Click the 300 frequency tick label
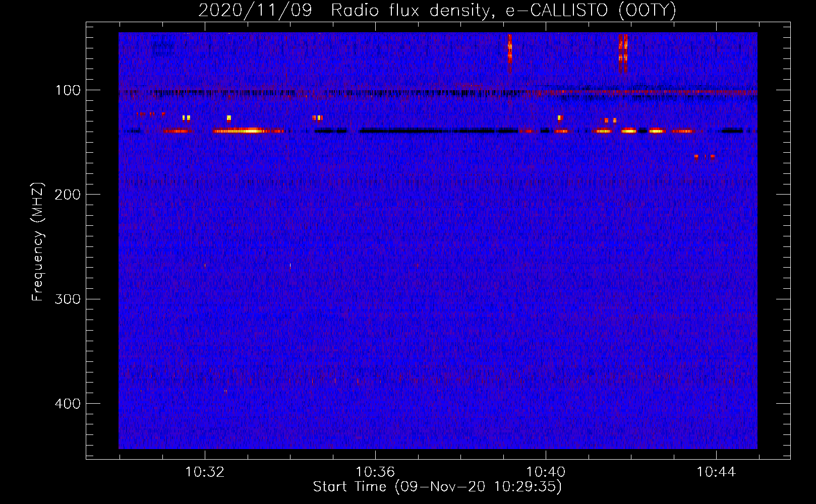 pyautogui.click(x=68, y=299)
